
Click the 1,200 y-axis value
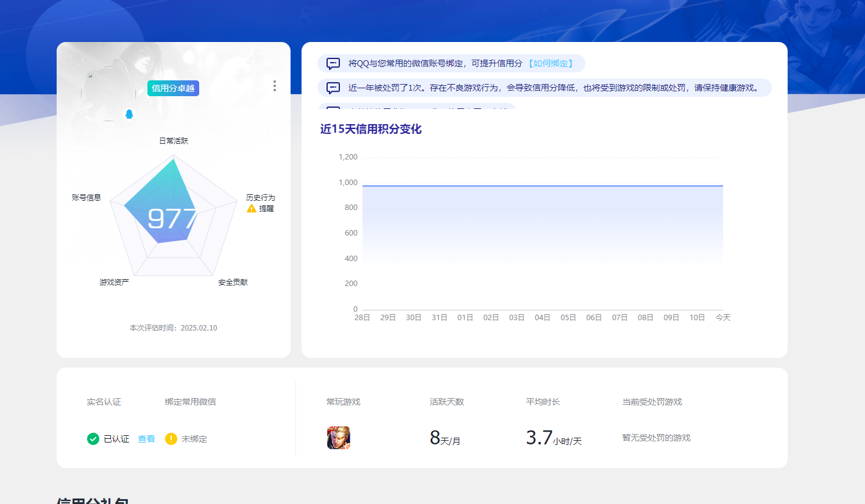click(348, 157)
